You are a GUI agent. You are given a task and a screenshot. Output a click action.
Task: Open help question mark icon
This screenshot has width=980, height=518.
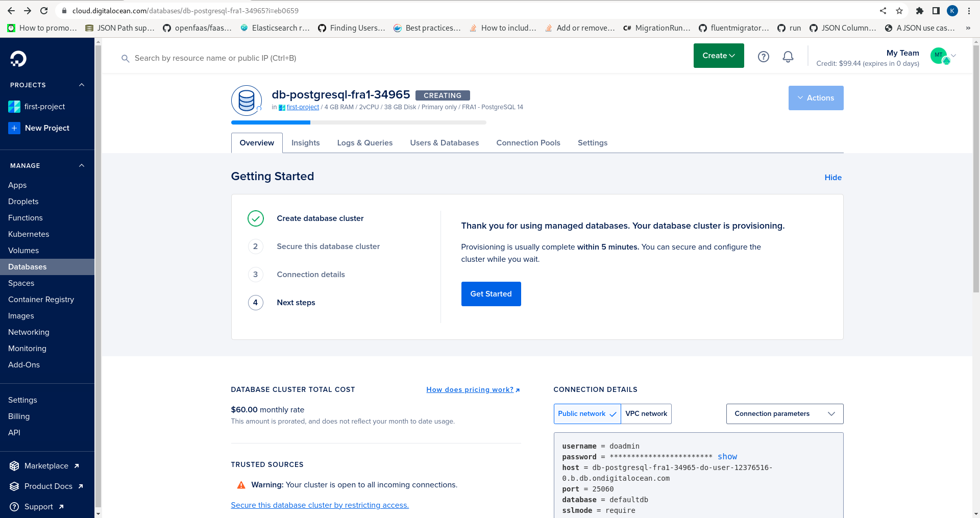(x=764, y=57)
